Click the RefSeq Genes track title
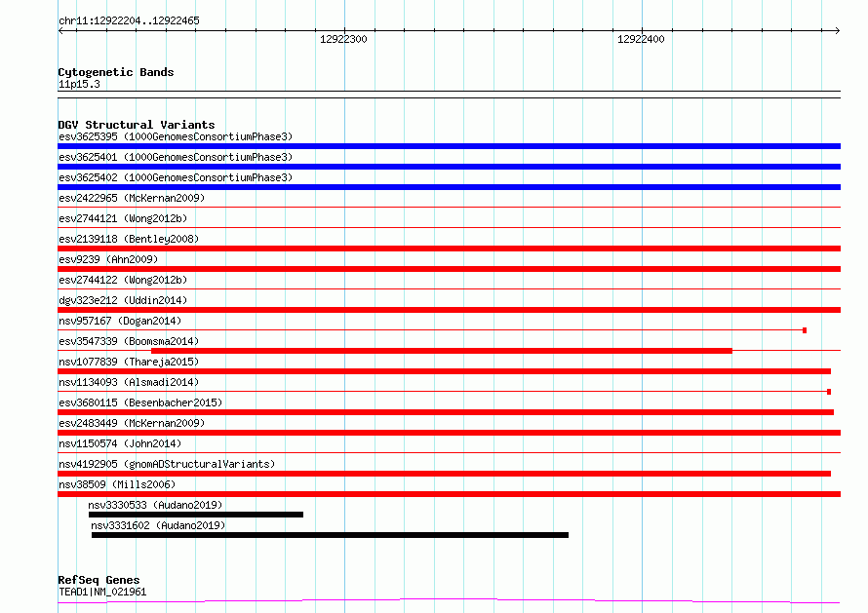 pyautogui.click(x=99, y=580)
